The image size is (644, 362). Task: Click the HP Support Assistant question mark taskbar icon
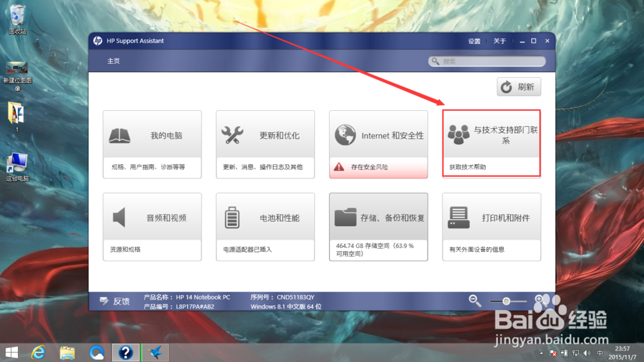(126, 352)
